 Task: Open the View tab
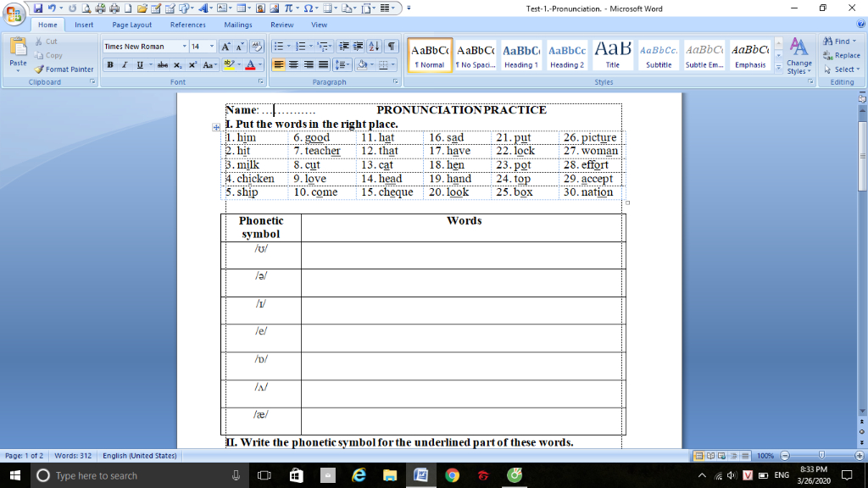coord(319,25)
